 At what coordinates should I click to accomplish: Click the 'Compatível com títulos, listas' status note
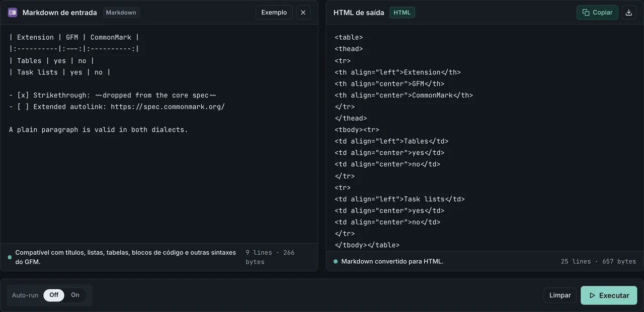tap(126, 257)
